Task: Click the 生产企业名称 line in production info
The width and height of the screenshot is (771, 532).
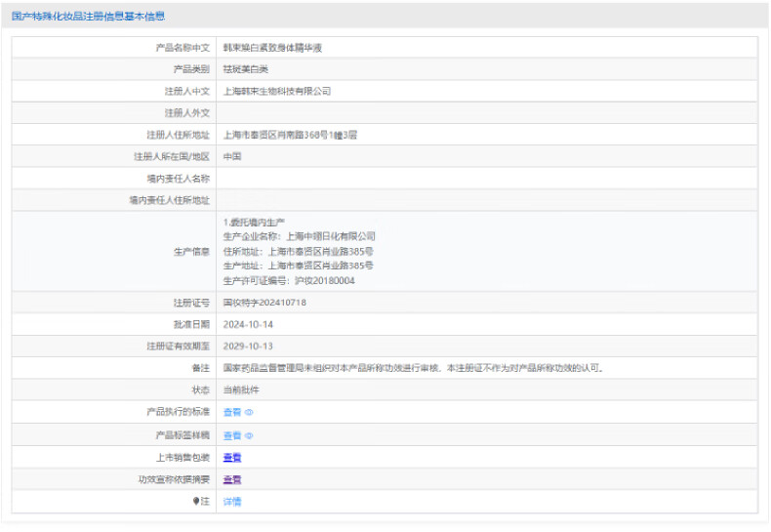Action: (299, 236)
